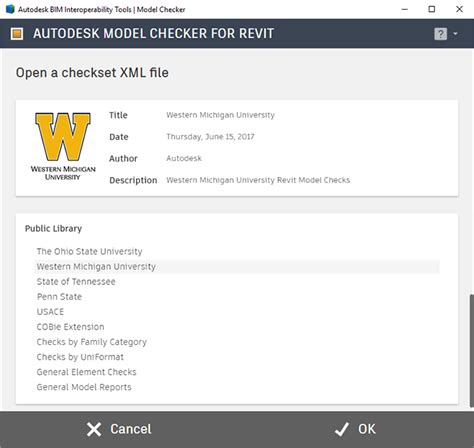Screen dimensions: 474x448
Task: Choose General Model Reports
Action: (84, 387)
